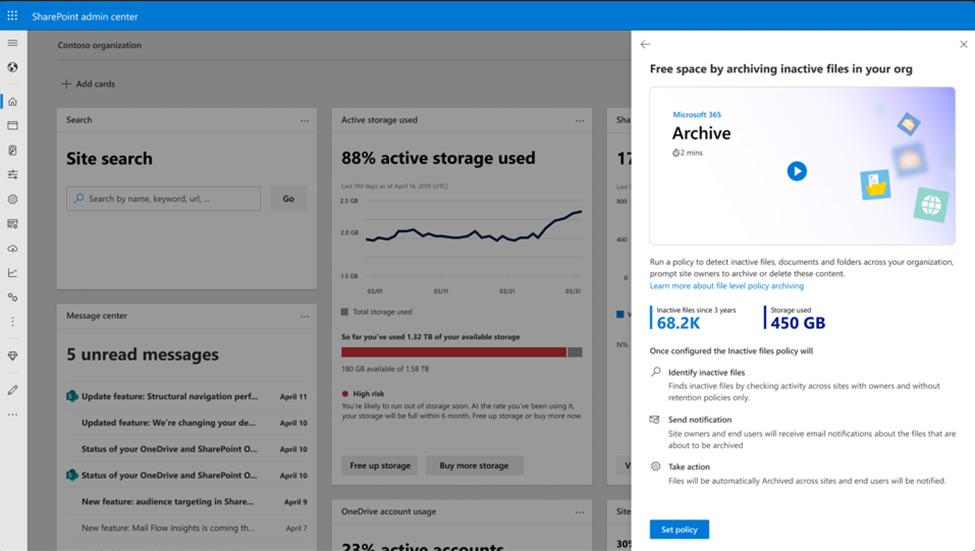This screenshot has height=551, width=975.
Task: Open the Sites icon in sidebar
Action: 12,126
